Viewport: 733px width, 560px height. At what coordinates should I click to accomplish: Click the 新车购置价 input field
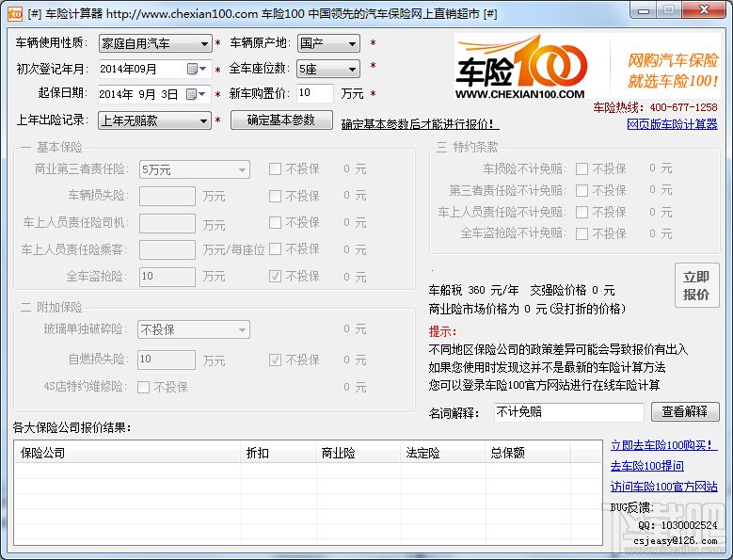coord(314,93)
